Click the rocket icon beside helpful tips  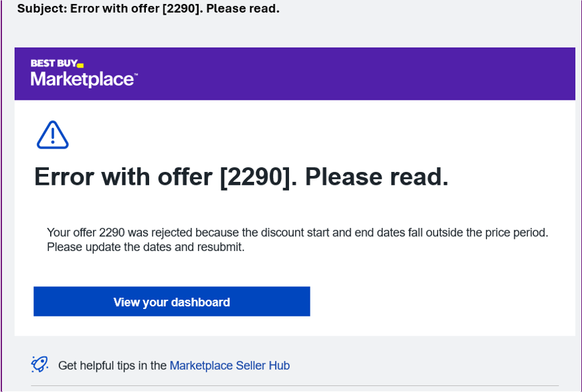[x=39, y=364]
